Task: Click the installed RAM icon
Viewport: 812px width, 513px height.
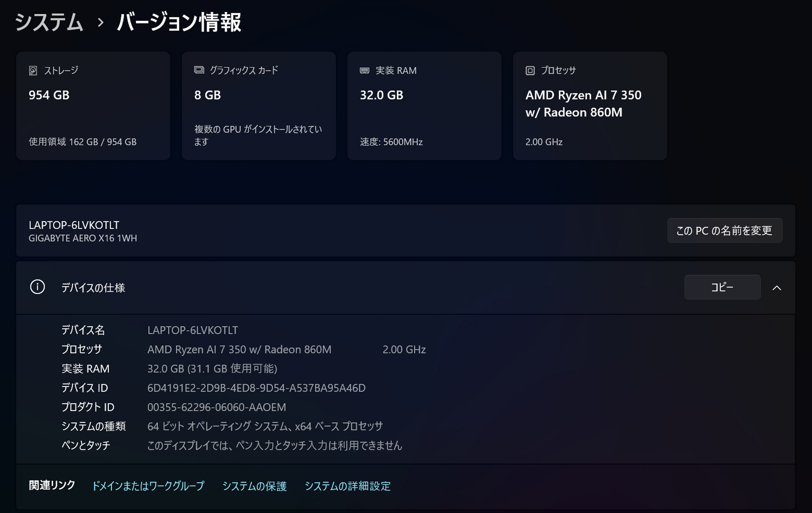Action: click(364, 70)
